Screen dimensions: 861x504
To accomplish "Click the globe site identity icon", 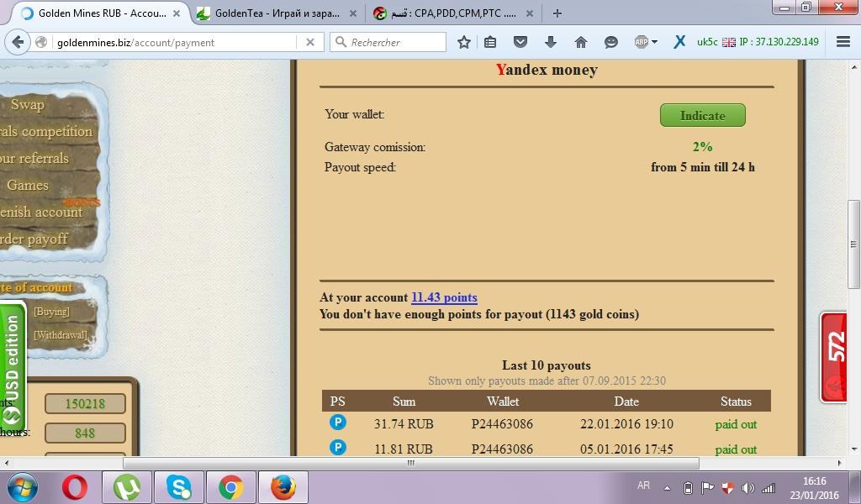I will 40,42.
